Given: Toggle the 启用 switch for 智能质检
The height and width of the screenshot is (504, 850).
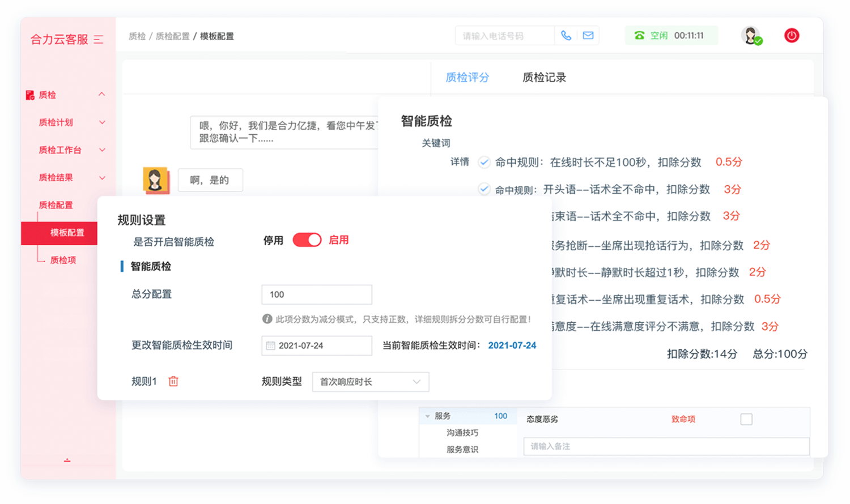Looking at the screenshot, I should click(307, 240).
